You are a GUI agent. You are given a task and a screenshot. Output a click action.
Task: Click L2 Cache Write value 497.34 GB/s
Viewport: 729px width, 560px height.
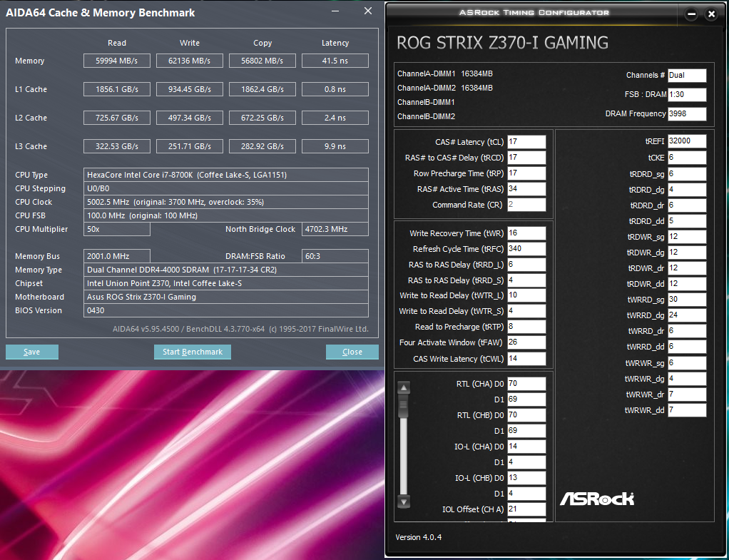click(x=190, y=118)
